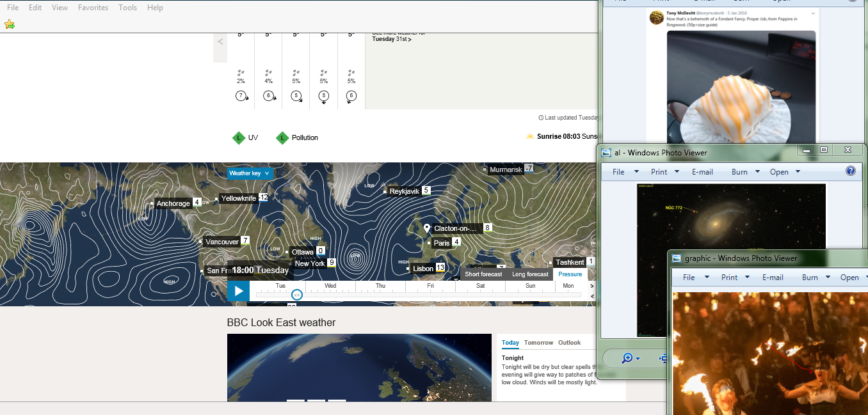Select the Tomorrow tab in Look East weather

pos(538,343)
